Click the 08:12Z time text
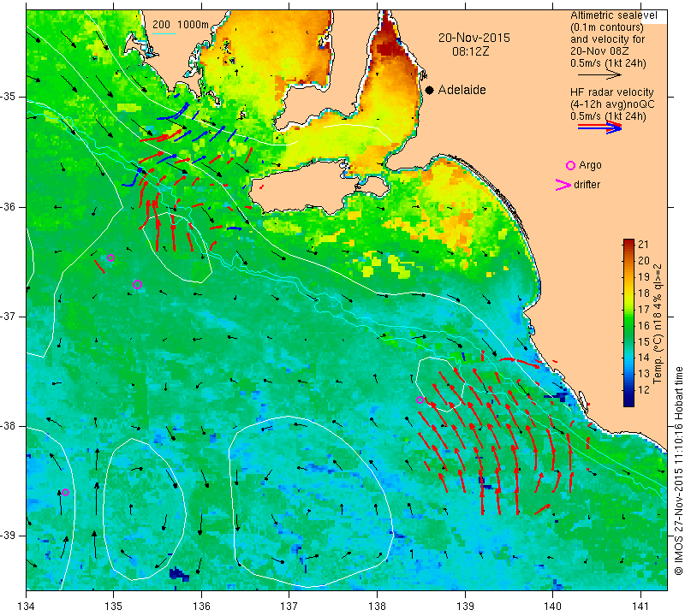Screen dimensions: 685x616 click(470, 51)
